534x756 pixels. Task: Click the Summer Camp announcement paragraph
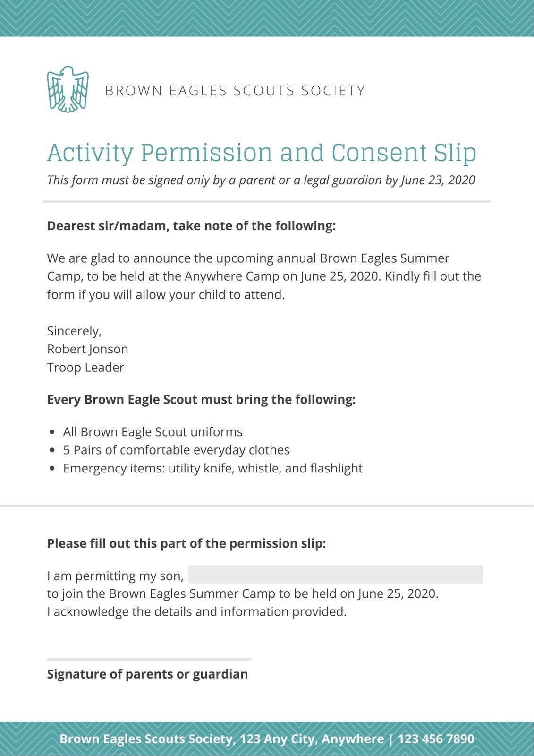[263, 276]
